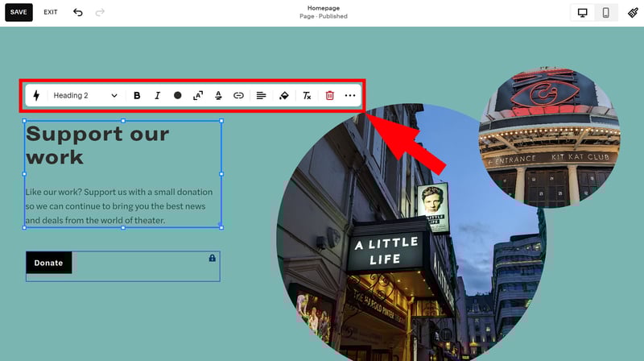Undo the last change
The height and width of the screenshot is (361, 644).
coord(77,12)
